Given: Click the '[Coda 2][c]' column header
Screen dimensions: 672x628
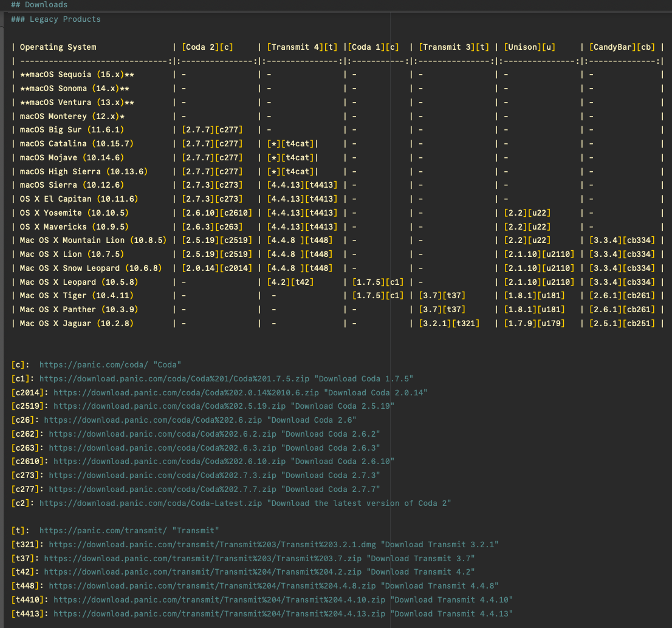Looking at the screenshot, I should [x=207, y=47].
